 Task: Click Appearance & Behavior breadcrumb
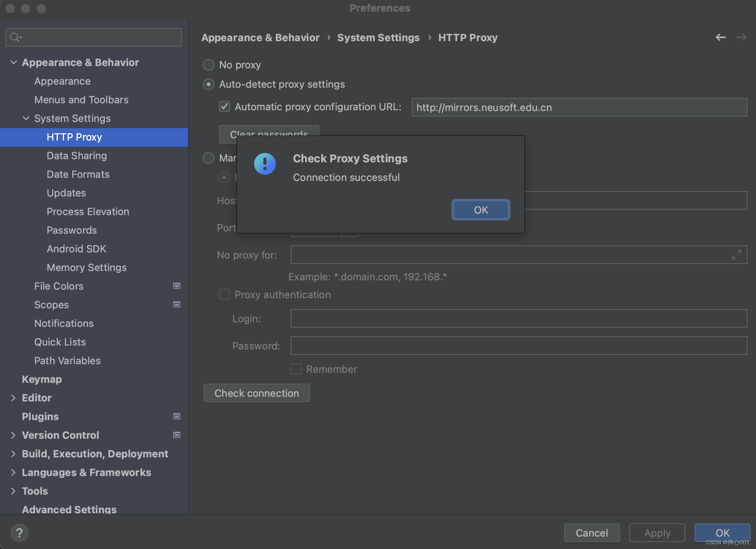pyautogui.click(x=260, y=38)
